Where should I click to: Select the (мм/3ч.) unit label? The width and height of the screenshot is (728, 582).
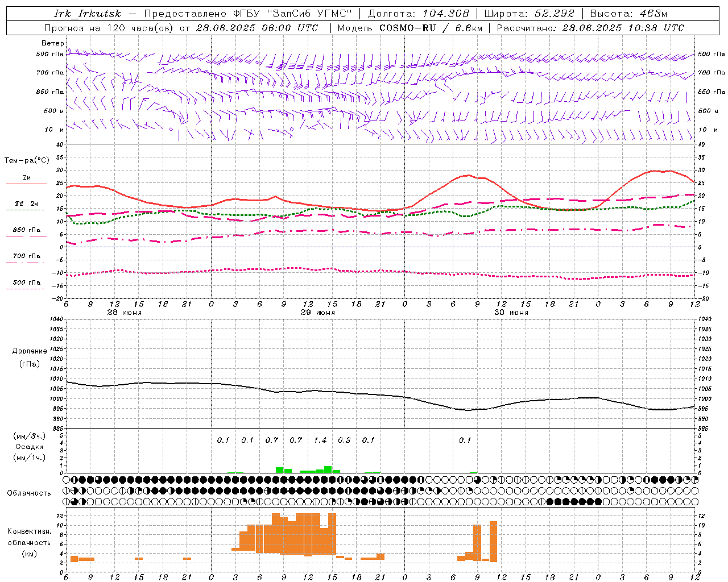[29, 436]
